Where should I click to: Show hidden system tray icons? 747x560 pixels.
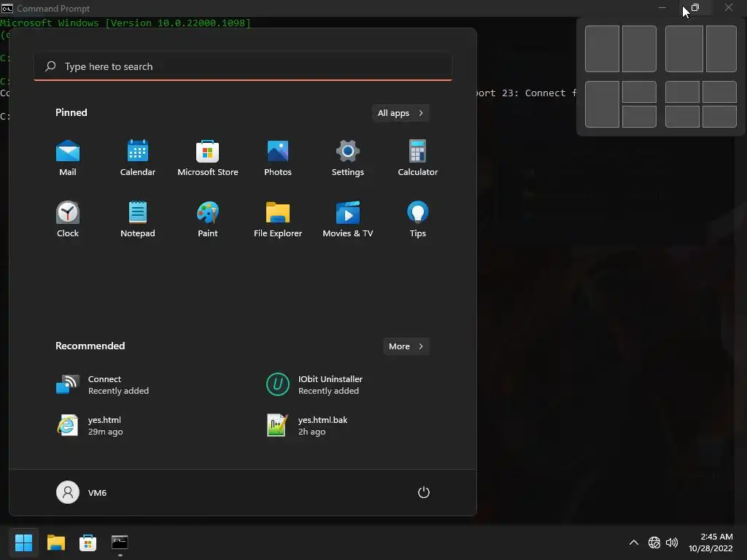pyautogui.click(x=634, y=542)
